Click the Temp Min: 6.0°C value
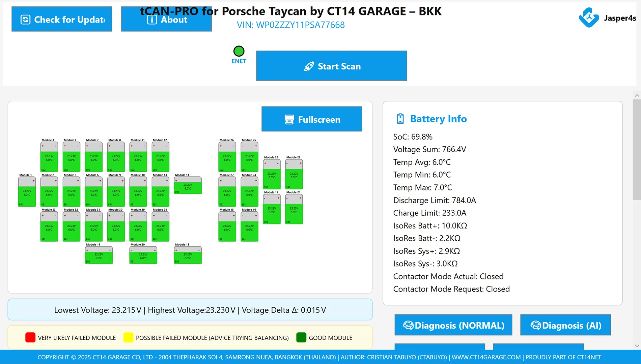This screenshot has width=641, height=364. [422, 175]
